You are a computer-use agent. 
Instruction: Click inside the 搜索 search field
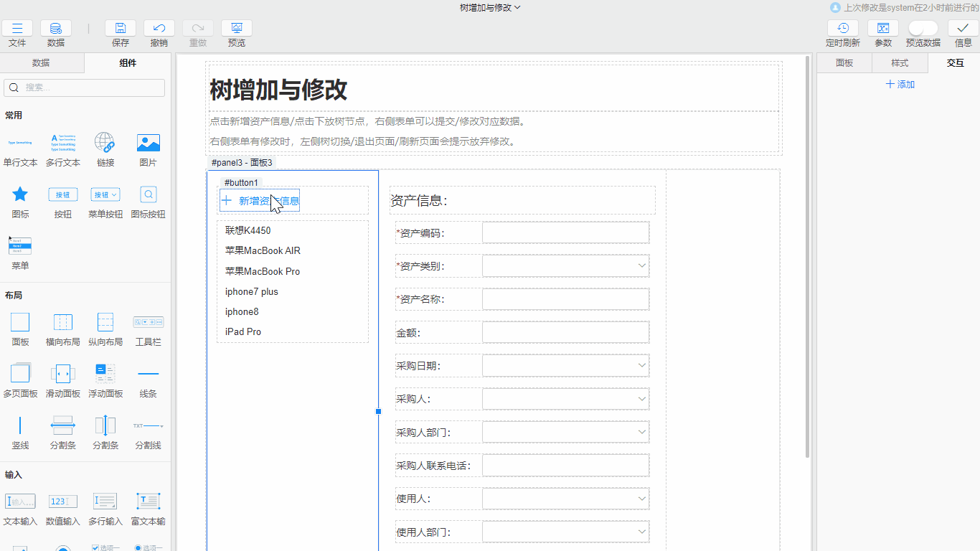click(84, 88)
